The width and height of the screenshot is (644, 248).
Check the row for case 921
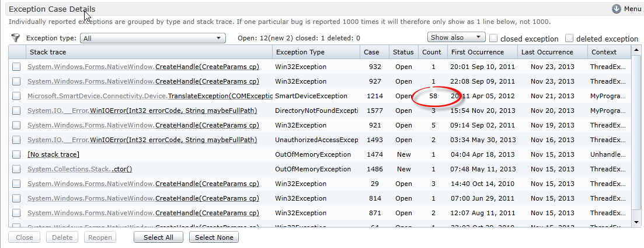tap(16, 125)
